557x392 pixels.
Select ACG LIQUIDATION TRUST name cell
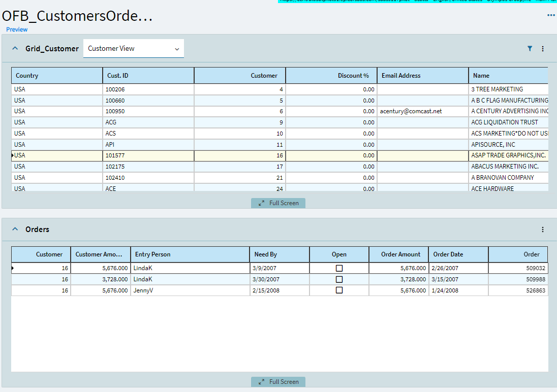click(x=508, y=122)
